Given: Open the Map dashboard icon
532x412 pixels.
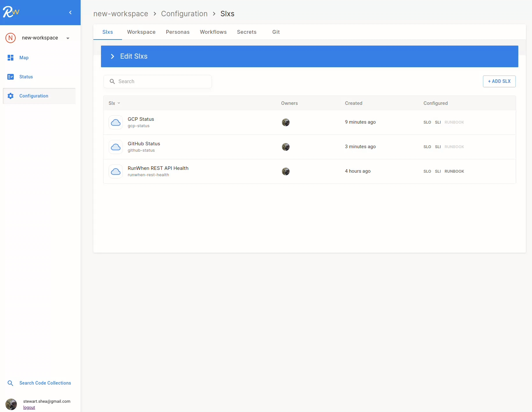Looking at the screenshot, I should pyautogui.click(x=11, y=58).
